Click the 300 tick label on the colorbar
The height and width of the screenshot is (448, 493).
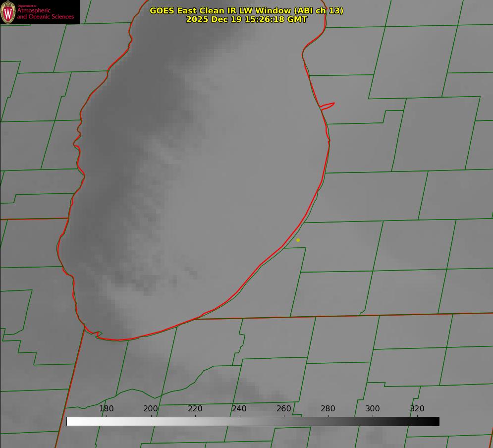point(373,409)
